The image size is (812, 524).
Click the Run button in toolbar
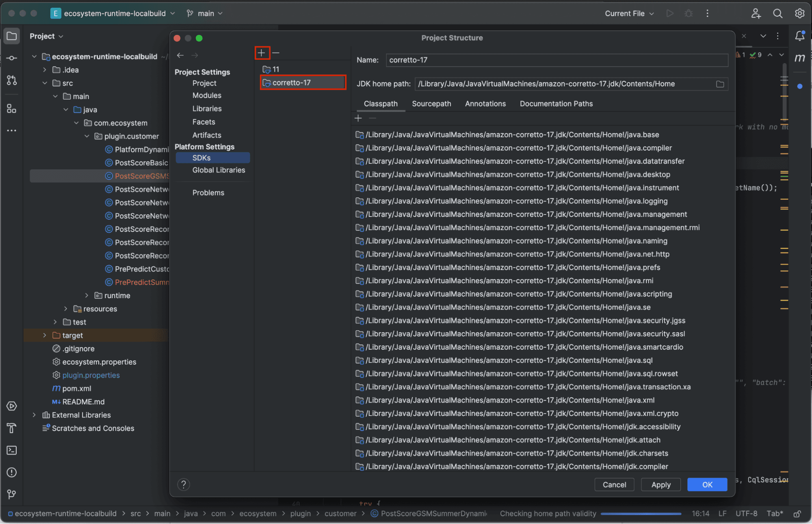670,13
